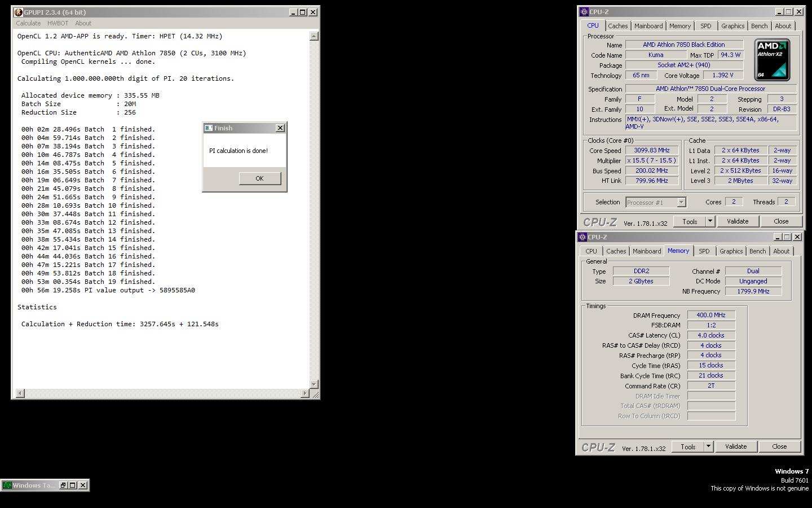The image size is (812, 508).
Task: Select Caches tab in lower CPU-Z window
Action: [x=616, y=251]
